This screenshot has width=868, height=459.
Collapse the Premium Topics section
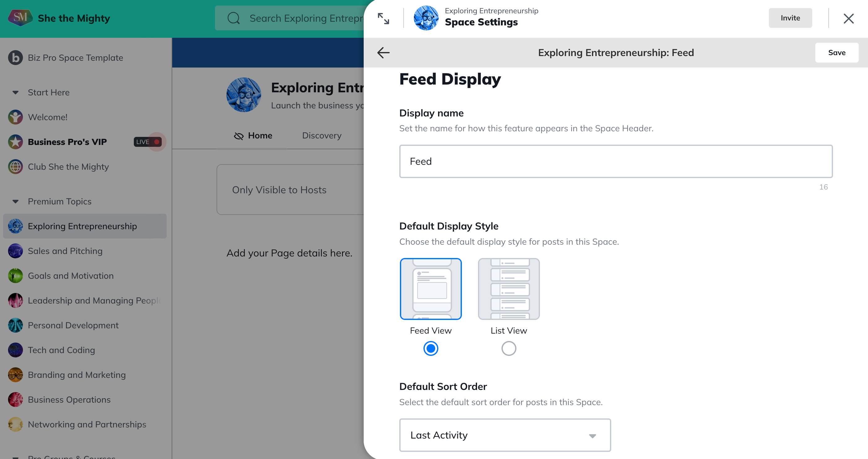coord(15,202)
